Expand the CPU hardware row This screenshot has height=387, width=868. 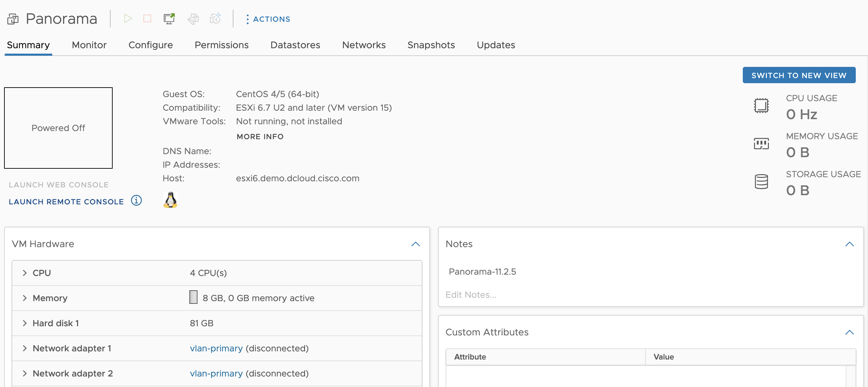[x=25, y=273]
